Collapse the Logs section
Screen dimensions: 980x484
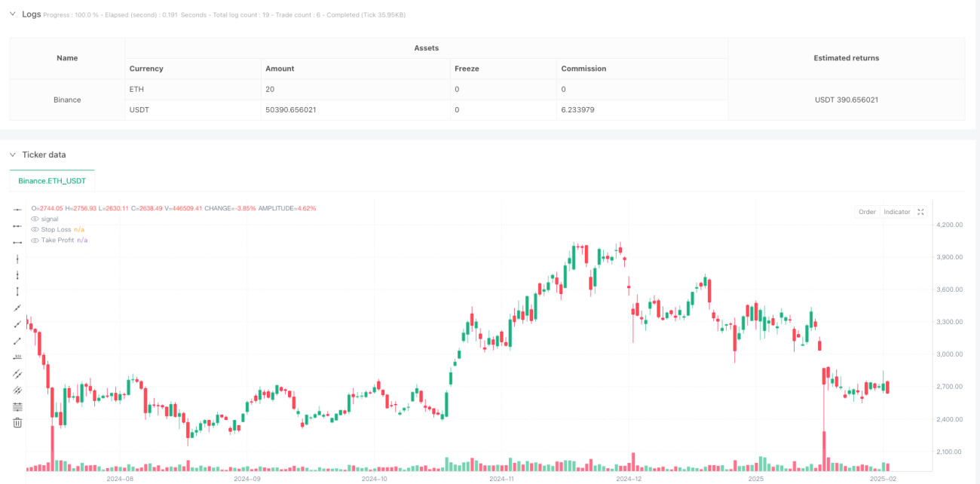(x=12, y=14)
